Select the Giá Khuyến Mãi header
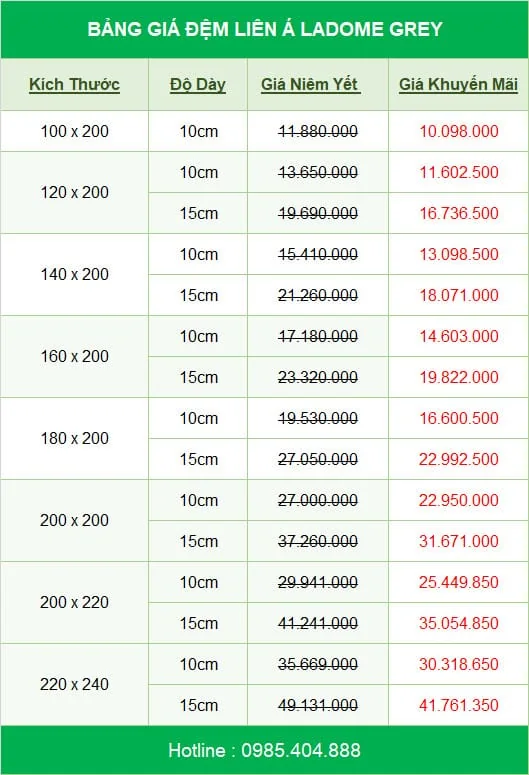The image size is (529, 775). 458,85
